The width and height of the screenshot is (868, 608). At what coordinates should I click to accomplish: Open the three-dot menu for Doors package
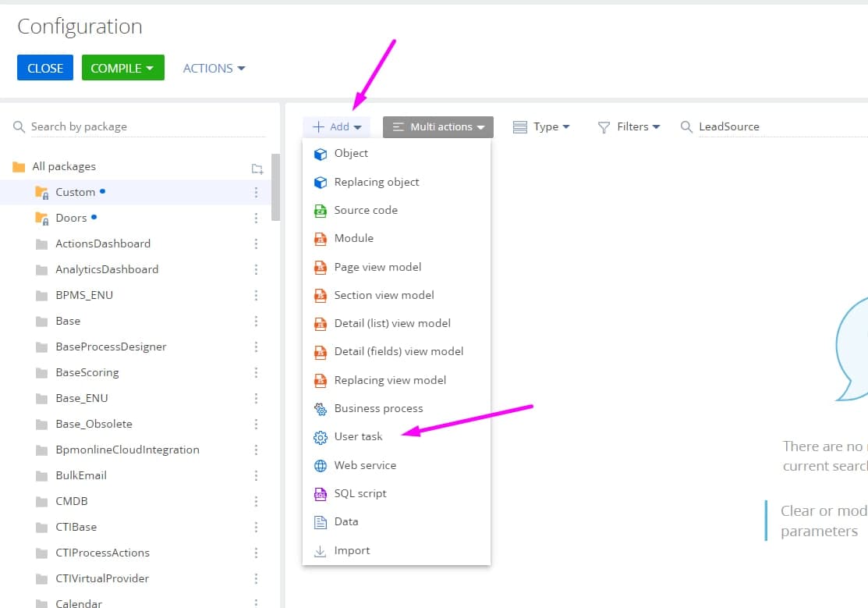[256, 218]
